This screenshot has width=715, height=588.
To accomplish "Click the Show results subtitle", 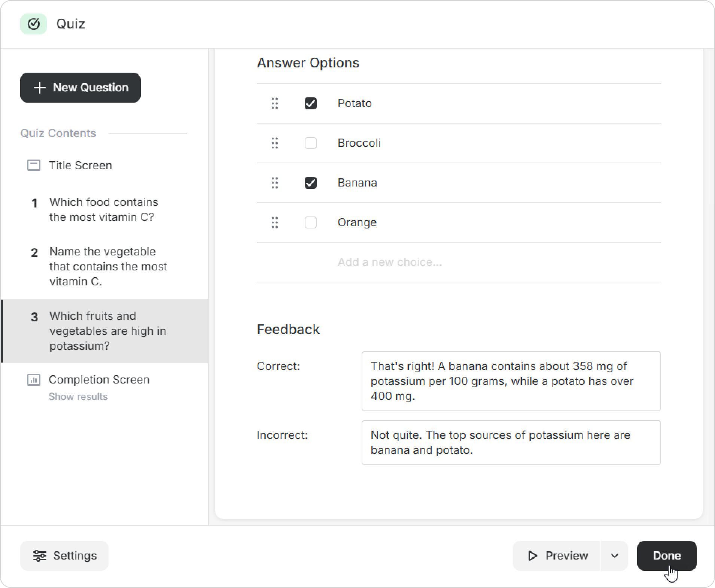I will [78, 397].
